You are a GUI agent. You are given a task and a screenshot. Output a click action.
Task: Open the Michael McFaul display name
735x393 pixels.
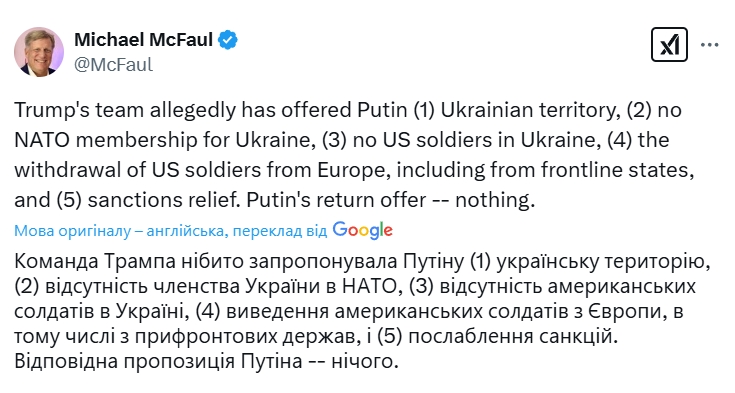(143, 40)
